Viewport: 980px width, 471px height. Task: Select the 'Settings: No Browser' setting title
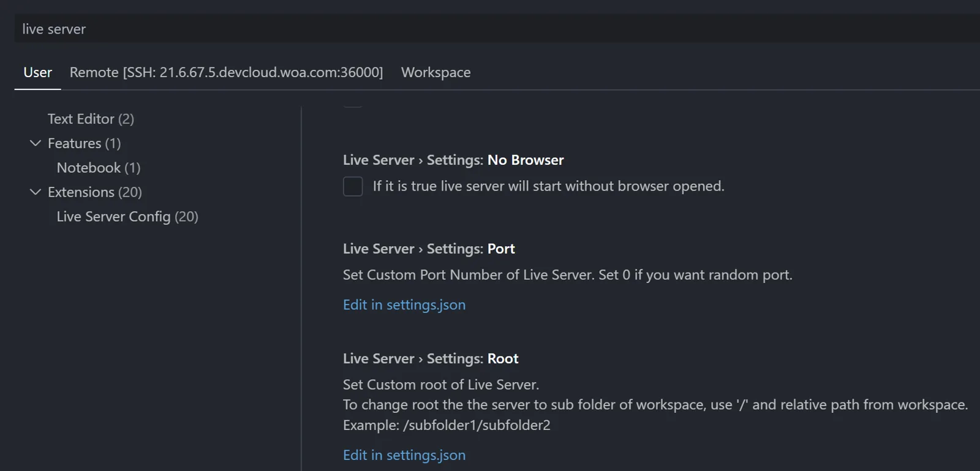453,160
